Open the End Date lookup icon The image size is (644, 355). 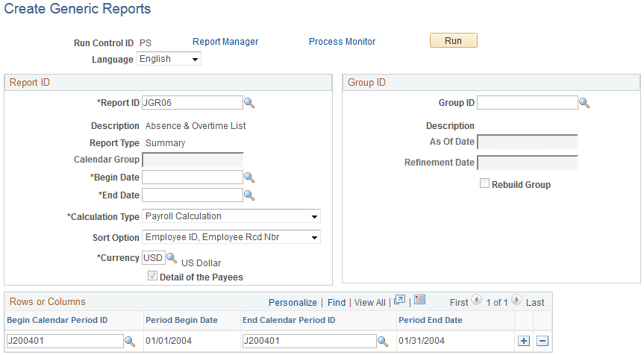point(250,195)
